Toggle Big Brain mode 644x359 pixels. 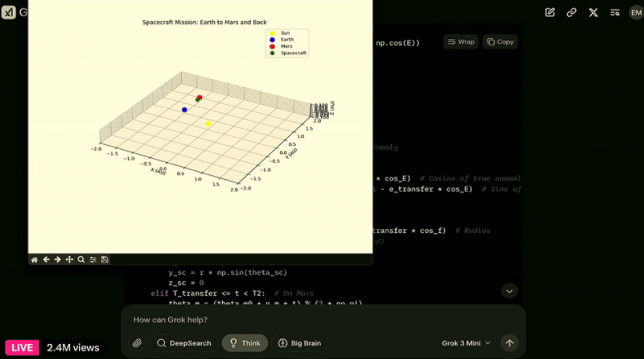point(300,343)
